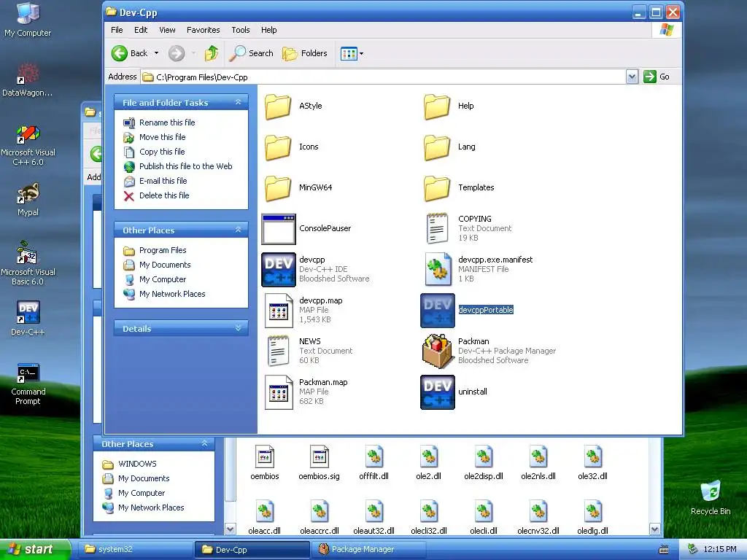Image resolution: width=747 pixels, height=560 pixels.
Task: Expand the Details panel
Action: click(239, 328)
